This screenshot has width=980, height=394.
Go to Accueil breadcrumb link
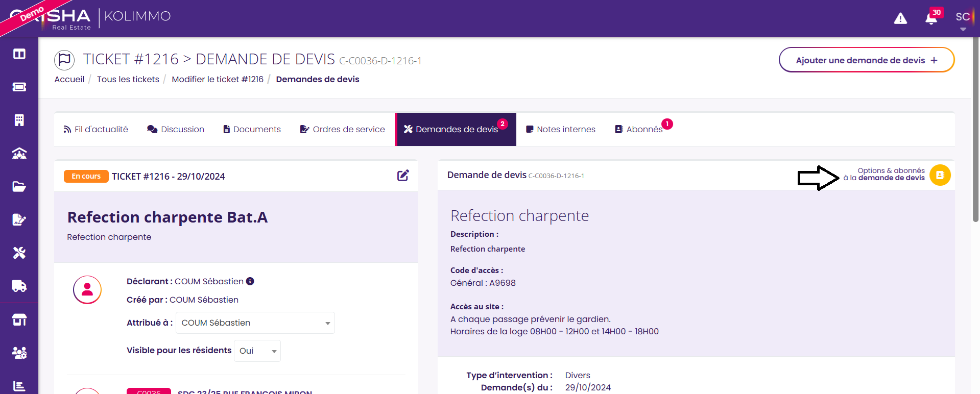[69, 79]
